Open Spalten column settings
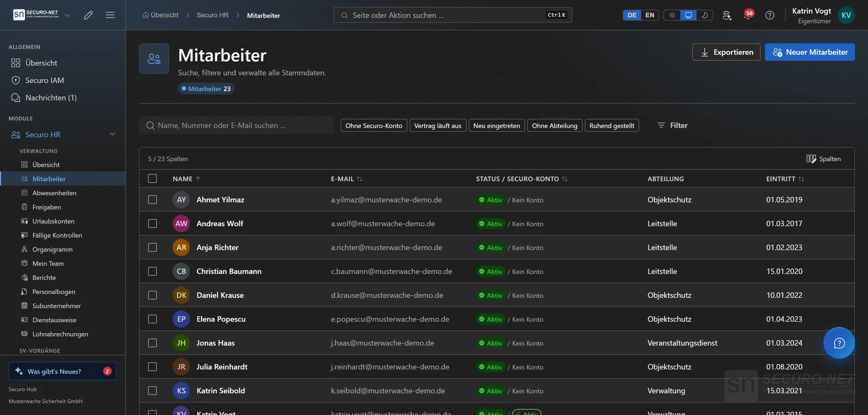 (x=824, y=159)
